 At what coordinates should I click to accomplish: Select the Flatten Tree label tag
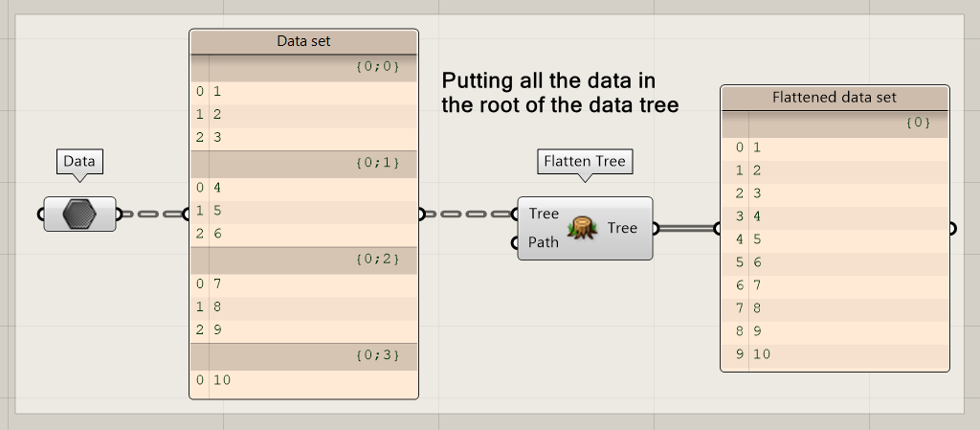point(585,161)
